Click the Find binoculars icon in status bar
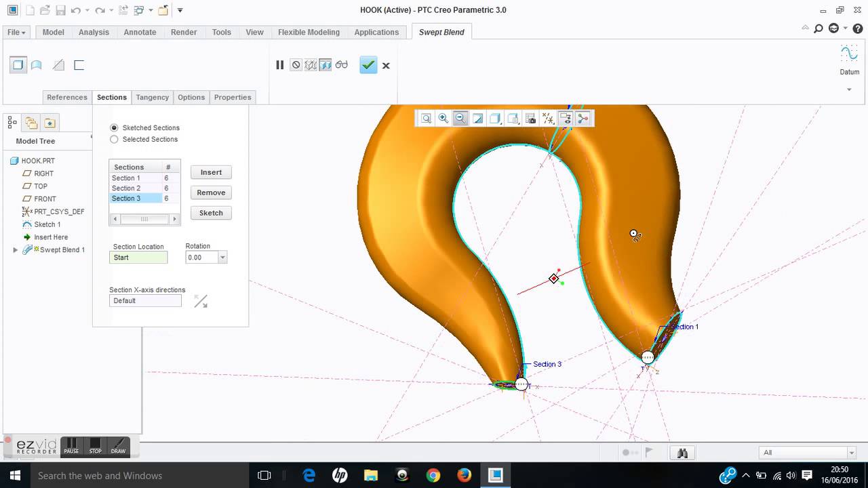The image size is (868, 488). [682, 453]
